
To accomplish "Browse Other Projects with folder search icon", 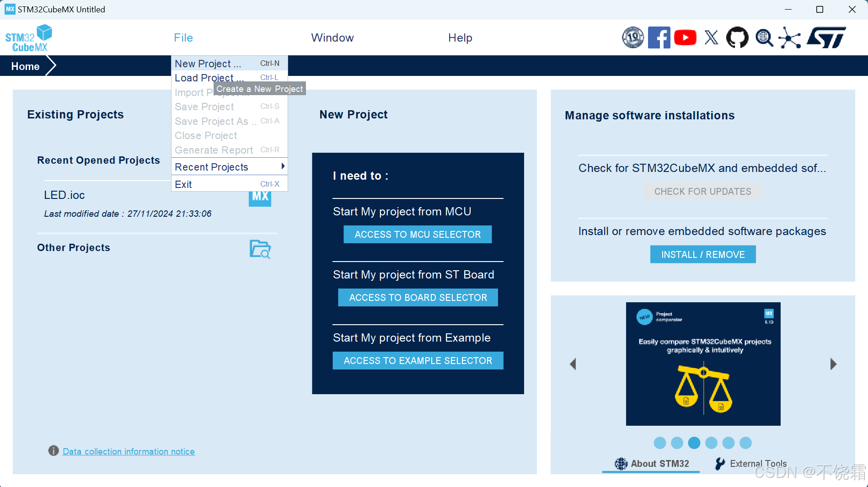I will [x=260, y=249].
